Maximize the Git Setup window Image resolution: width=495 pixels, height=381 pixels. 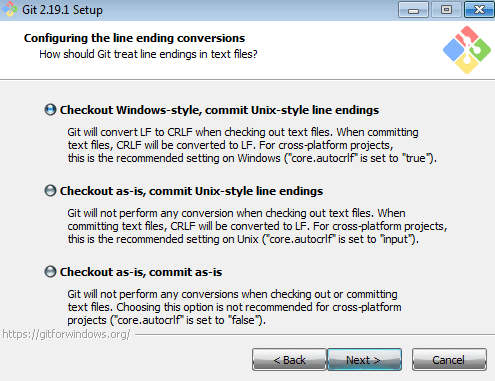tap(446, 10)
